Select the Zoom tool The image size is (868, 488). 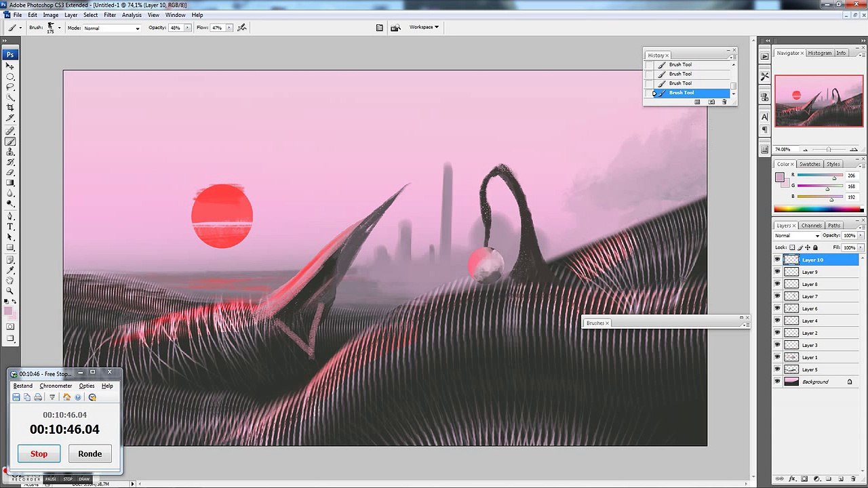point(11,290)
